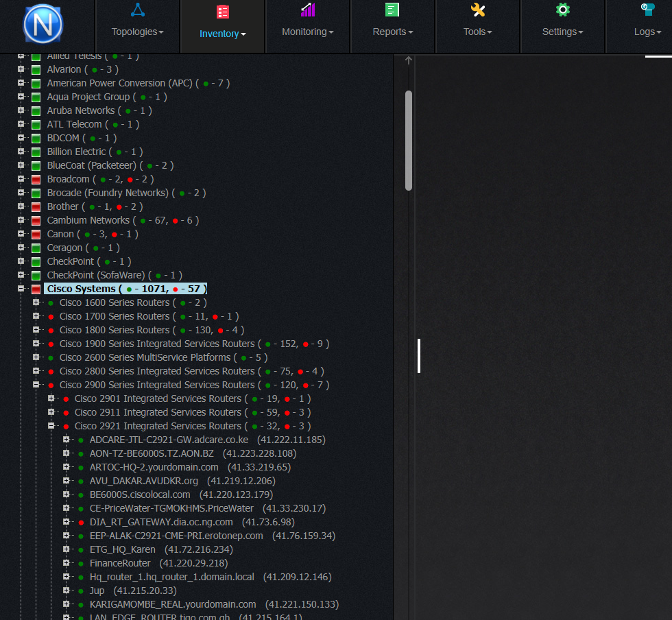
Task: Click the blue N application logo
Action: tap(43, 24)
